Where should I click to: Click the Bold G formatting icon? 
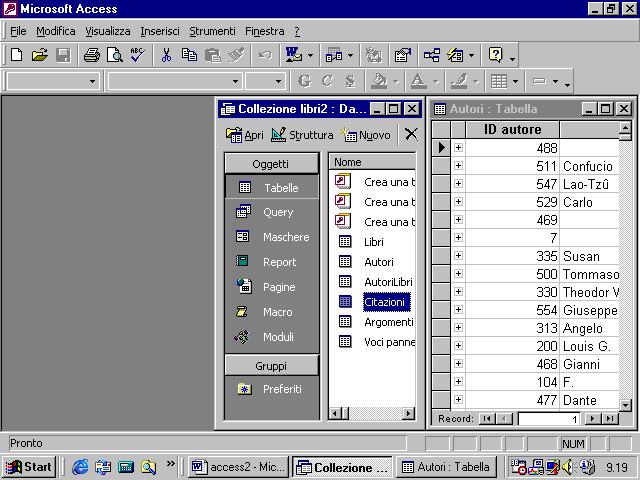(304, 81)
